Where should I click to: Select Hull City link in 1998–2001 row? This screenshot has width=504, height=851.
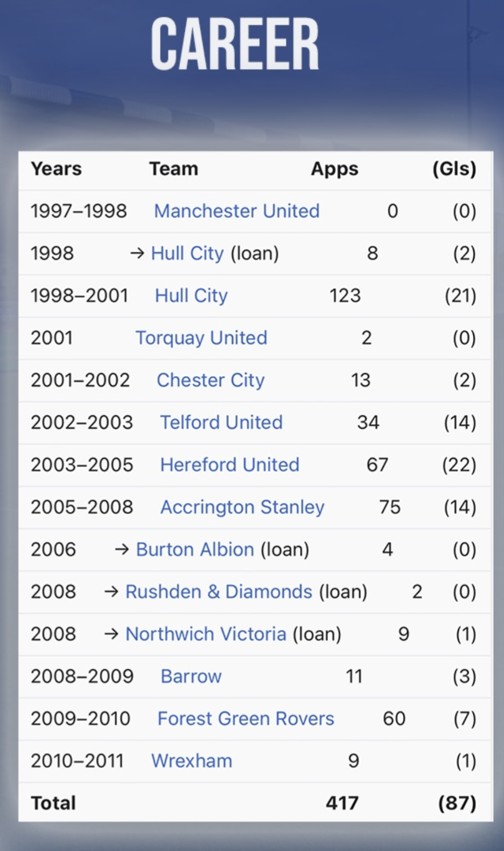coord(191,295)
